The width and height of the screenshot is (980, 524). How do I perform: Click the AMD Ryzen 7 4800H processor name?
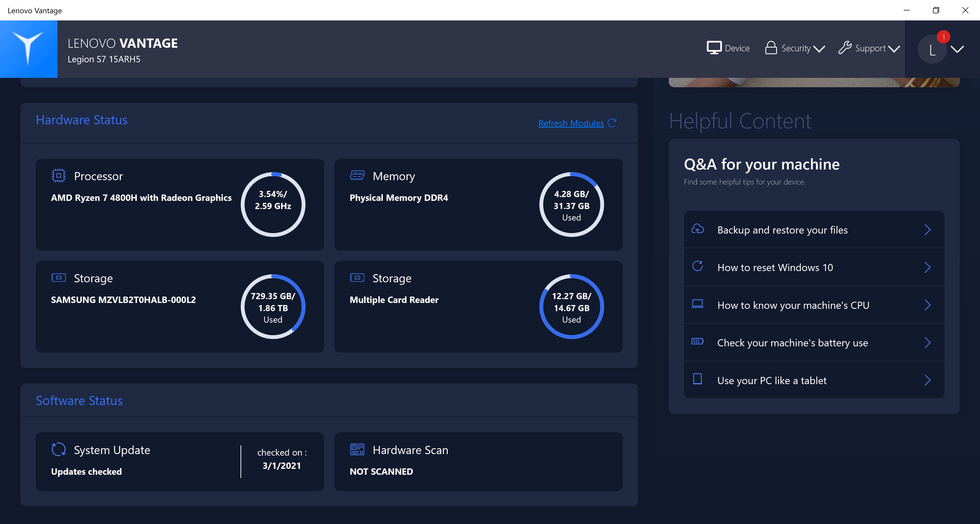click(141, 198)
